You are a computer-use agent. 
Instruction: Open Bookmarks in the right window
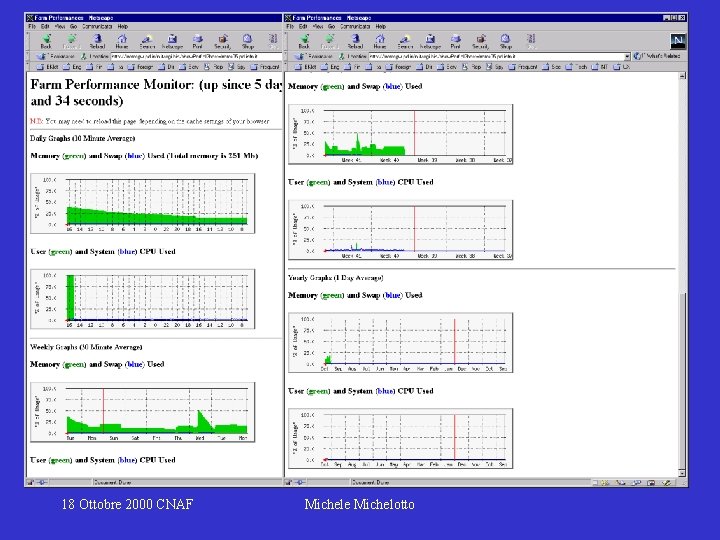click(314, 56)
